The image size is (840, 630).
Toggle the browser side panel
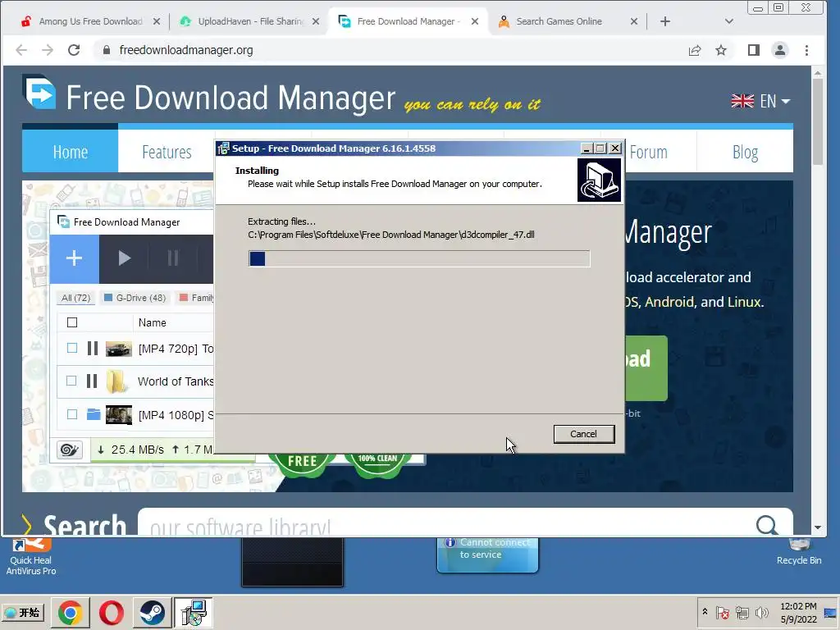coord(754,50)
